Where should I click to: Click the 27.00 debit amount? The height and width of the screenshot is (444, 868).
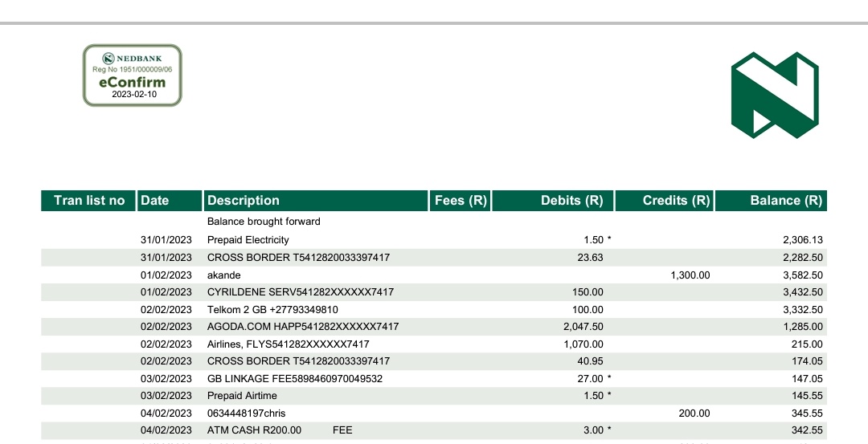(x=590, y=379)
